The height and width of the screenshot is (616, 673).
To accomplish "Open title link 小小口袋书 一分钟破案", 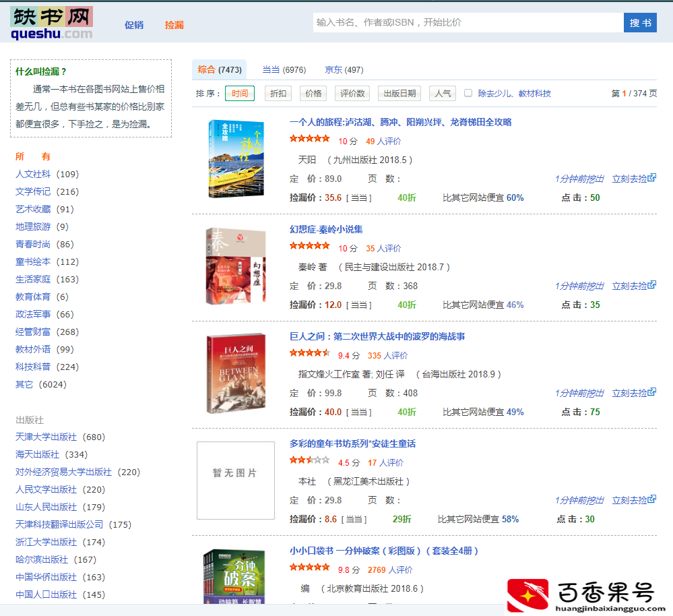I will 384,551.
